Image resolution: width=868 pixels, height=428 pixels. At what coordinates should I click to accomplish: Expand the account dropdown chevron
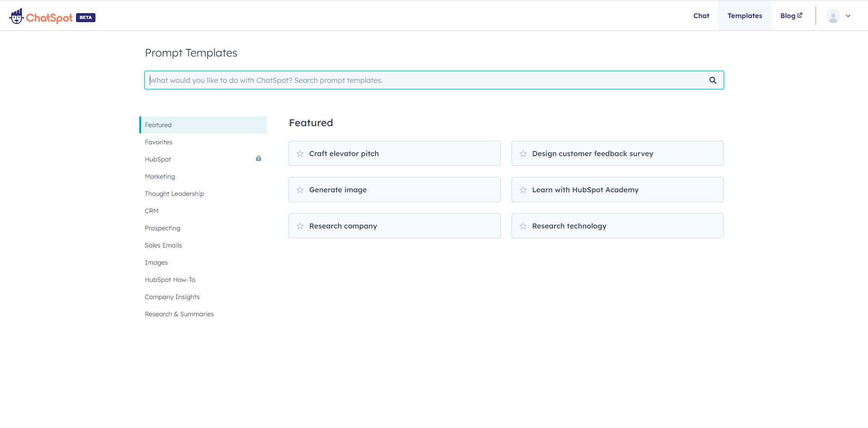(x=848, y=16)
